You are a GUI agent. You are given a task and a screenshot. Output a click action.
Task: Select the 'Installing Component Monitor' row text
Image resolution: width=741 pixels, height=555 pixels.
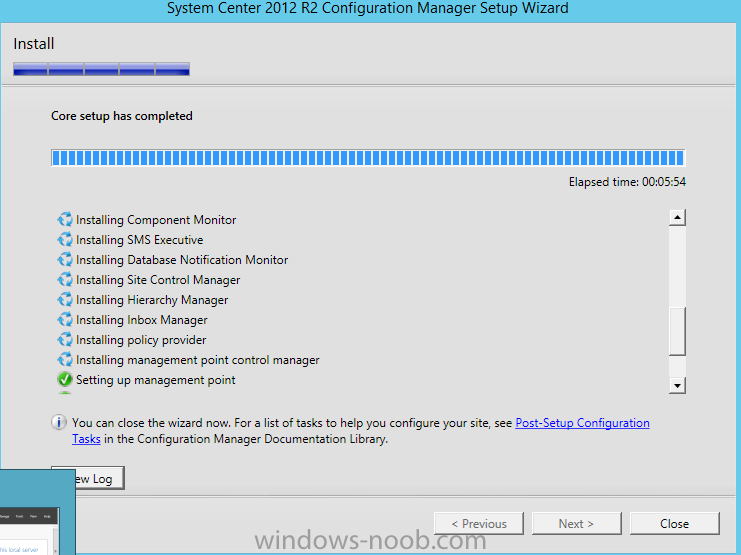coord(156,220)
